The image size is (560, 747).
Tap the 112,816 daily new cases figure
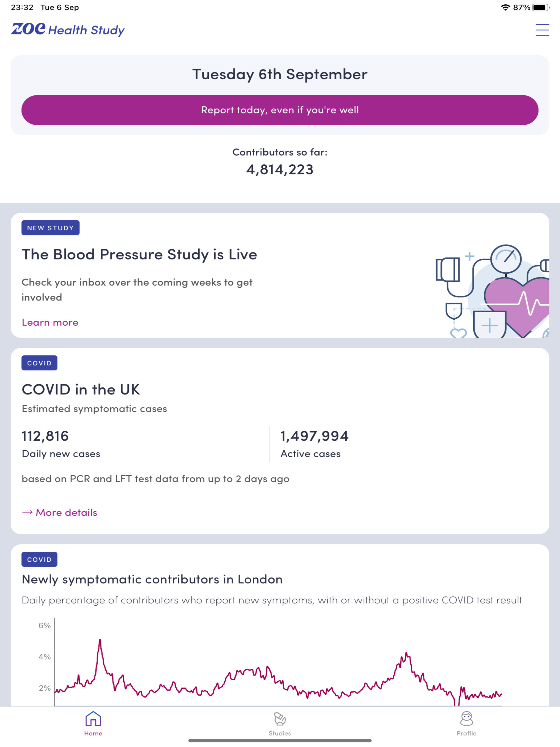[45, 436]
